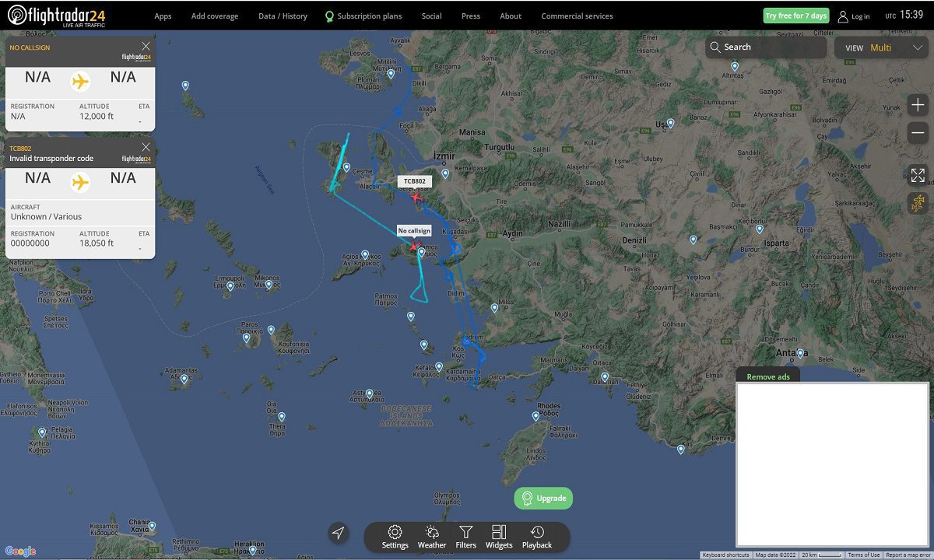Image resolution: width=934 pixels, height=560 pixels.
Task: Click the Try free for 7 days button
Action: point(795,16)
